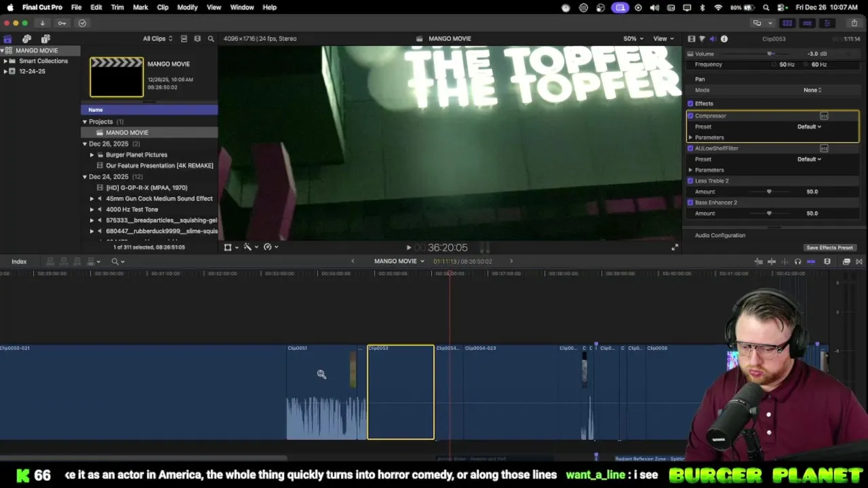Select MANGO MOVIE project row
Image resolution: width=868 pixels, height=488 pixels.
(x=149, y=133)
